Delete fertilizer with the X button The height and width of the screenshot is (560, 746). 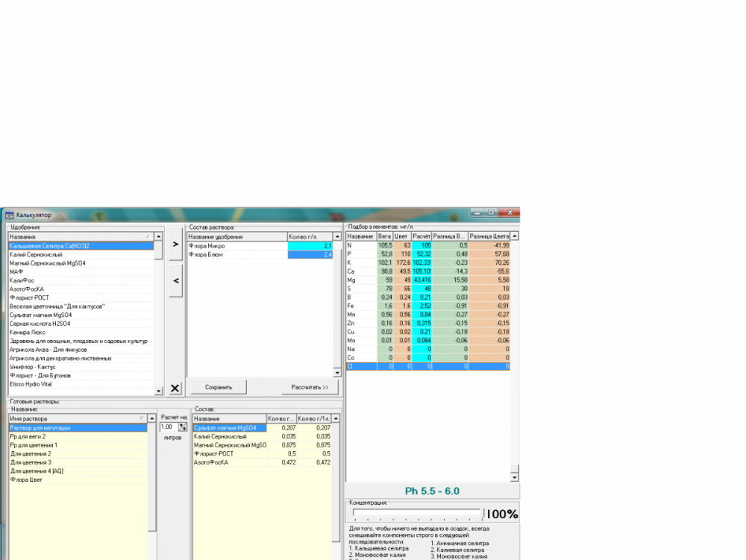[175, 388]
